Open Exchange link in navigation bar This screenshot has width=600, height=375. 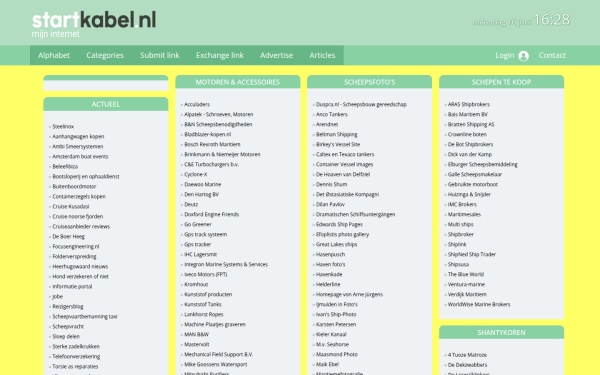point(220,55)
